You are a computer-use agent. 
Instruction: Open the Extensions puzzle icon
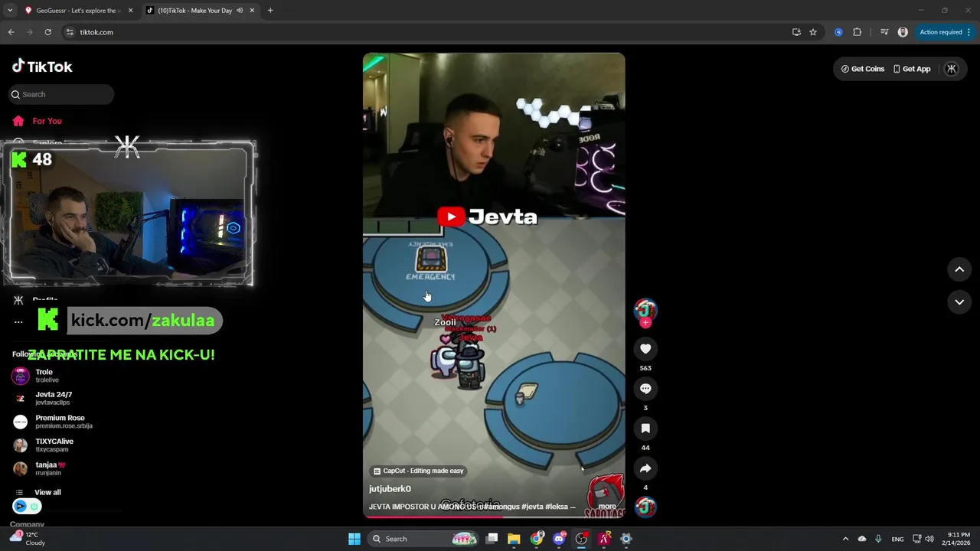[x=857, y=32]
